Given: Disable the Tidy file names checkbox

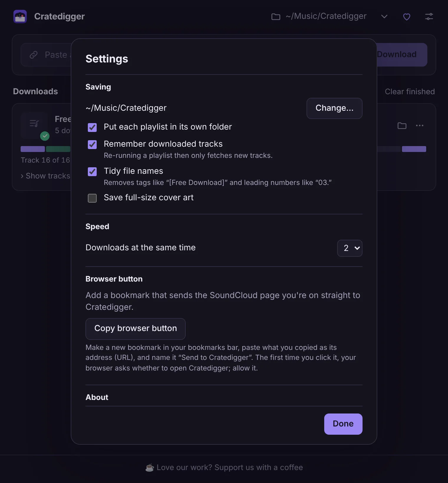Looking at the screenshot, I should click(x=92, y=171).
